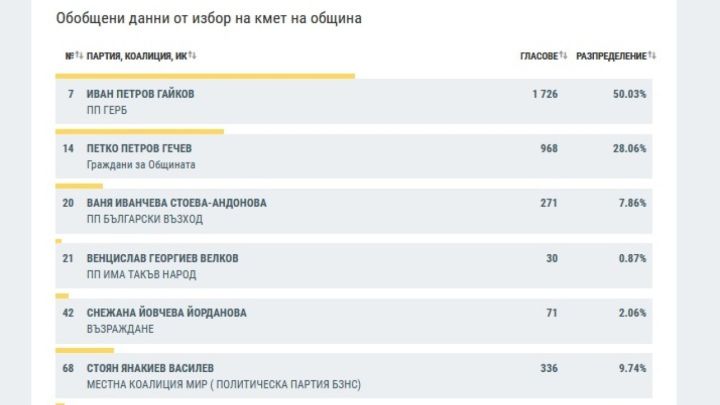The width and height of the screenshot is (720, 405).
Task: Click the РАЗПРЕДЕЛЕНИЕ column header
Action: pos(611,56)
